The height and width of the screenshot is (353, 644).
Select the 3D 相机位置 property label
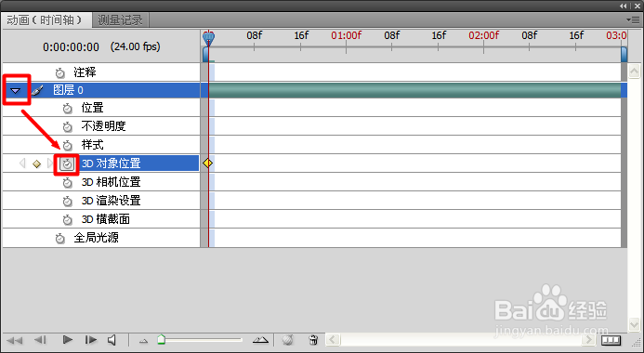point(111,182)
